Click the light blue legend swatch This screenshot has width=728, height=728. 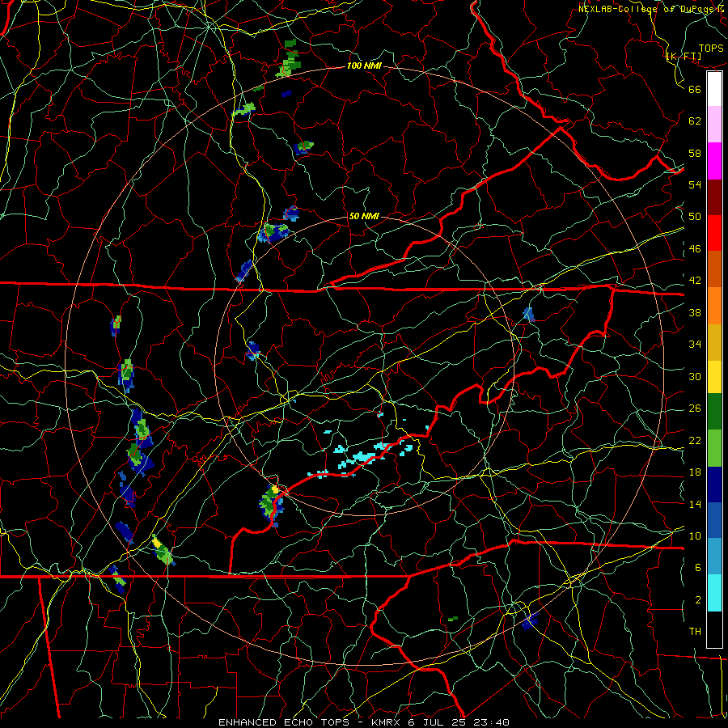pyautogui.click(x=714, y=557)
